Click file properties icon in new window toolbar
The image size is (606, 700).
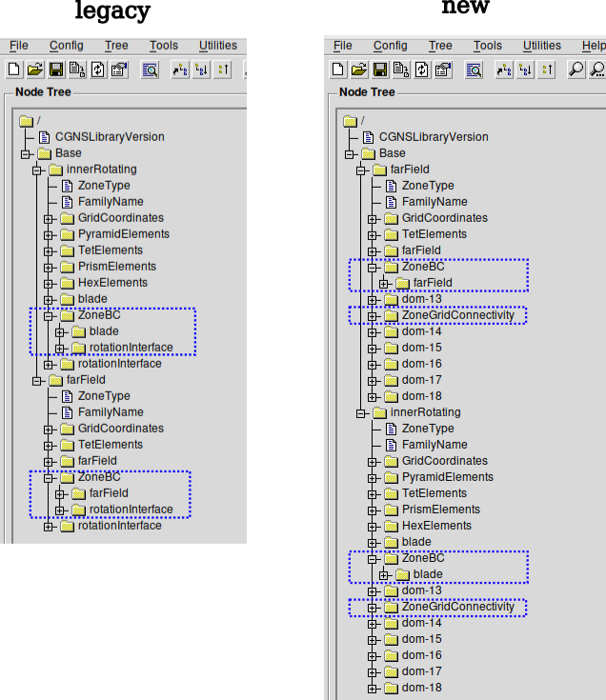(442, 69)
